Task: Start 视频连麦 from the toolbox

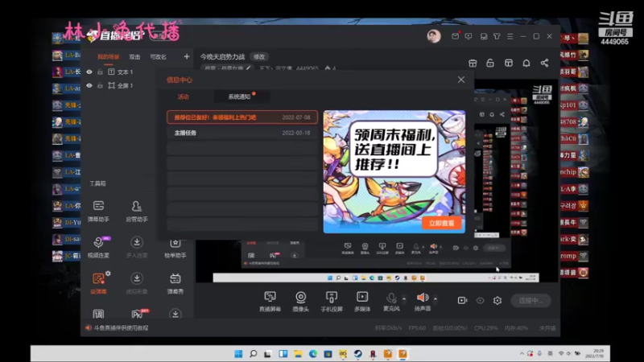Action: coord(98,248)
